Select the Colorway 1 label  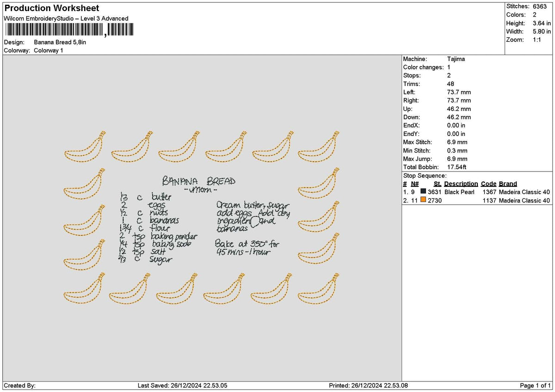click(49, 49)
